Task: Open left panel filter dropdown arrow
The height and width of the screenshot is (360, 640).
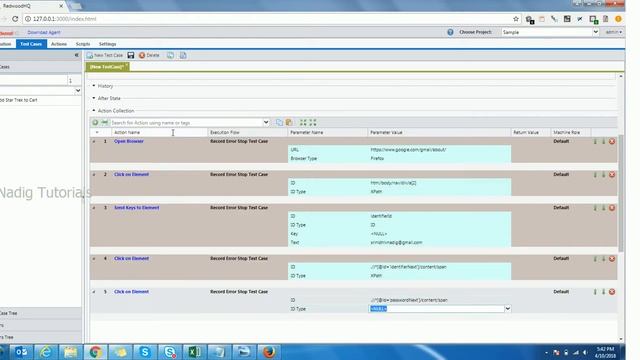Action: (x=78, y=91)
